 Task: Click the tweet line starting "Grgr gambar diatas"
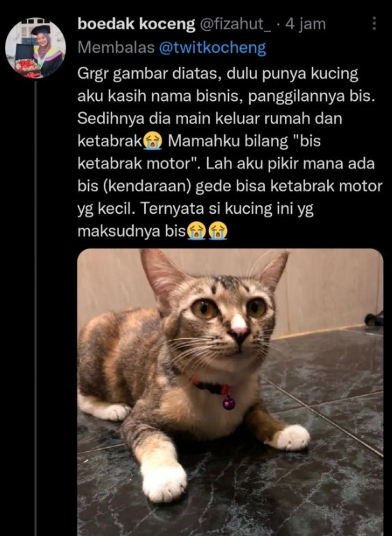point(218,74)
